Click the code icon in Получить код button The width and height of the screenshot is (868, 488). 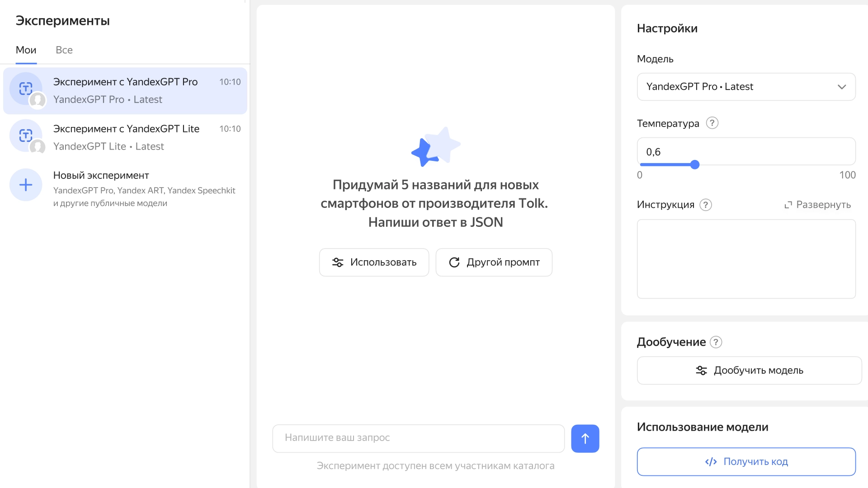point(711,462)
